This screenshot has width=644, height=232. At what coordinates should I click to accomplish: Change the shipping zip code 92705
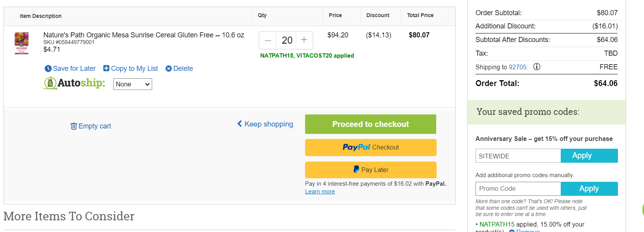click(x=518, y=67)
